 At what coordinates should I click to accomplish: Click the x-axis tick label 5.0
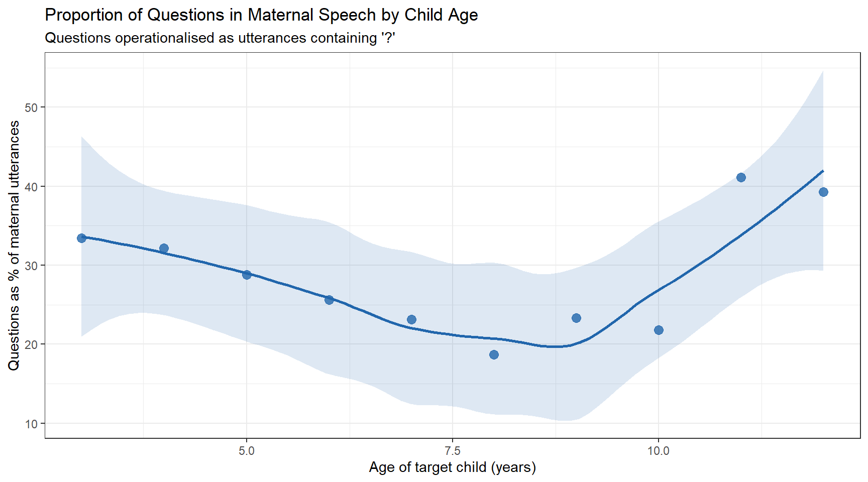click(x=247, y=451)
